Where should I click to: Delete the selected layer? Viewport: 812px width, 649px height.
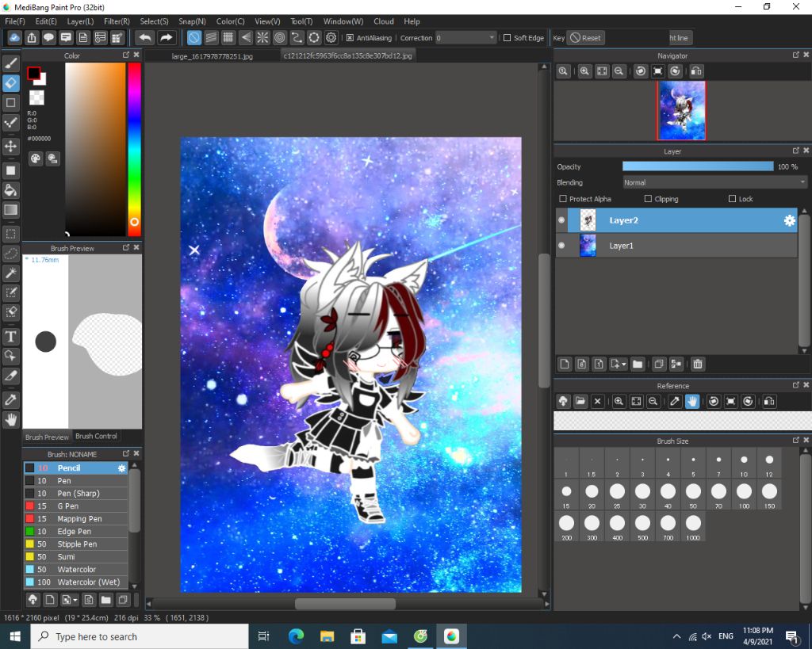click(x=698, y=365)
